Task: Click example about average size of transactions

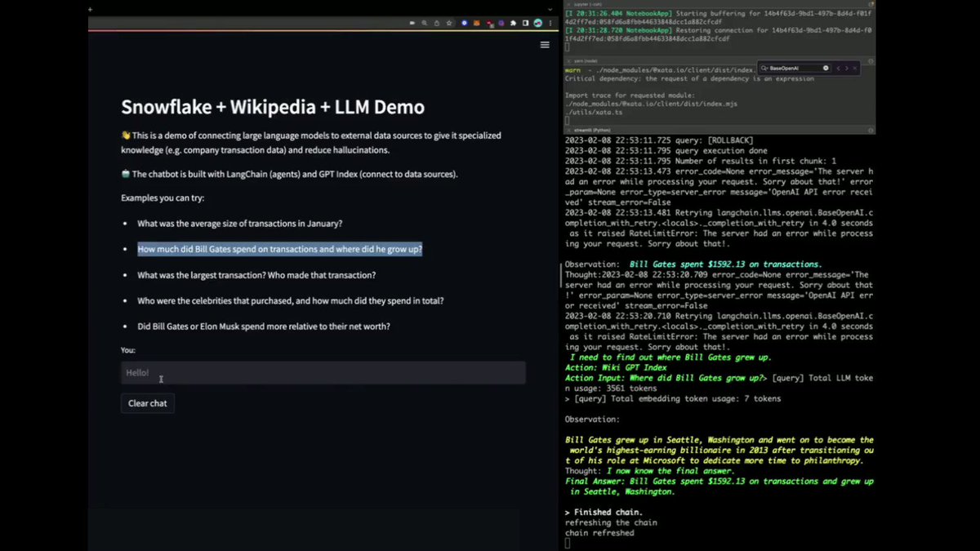Action: (239, 224)
